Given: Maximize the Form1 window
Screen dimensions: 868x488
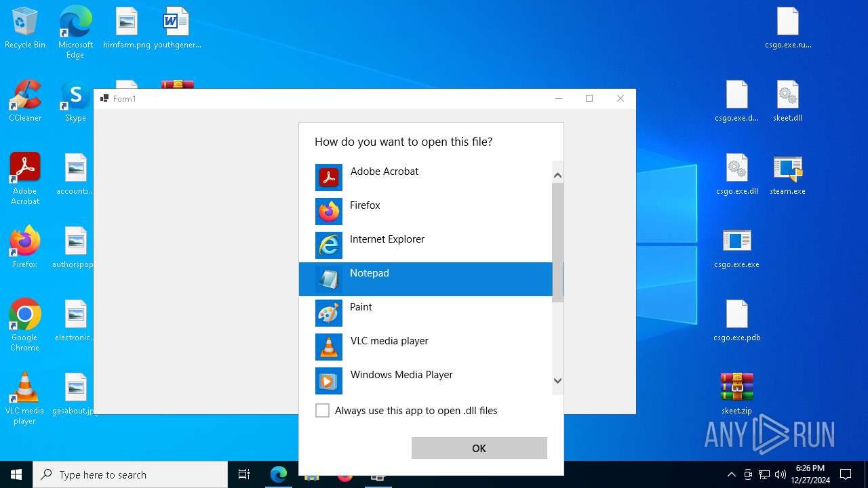Looking at the screenshot, I should [589, 98].
